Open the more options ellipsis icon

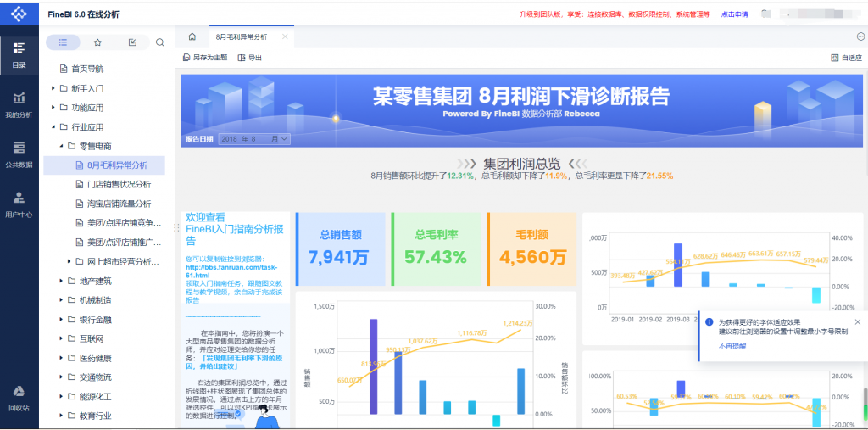pyautogui.click(x=861, y=36)
